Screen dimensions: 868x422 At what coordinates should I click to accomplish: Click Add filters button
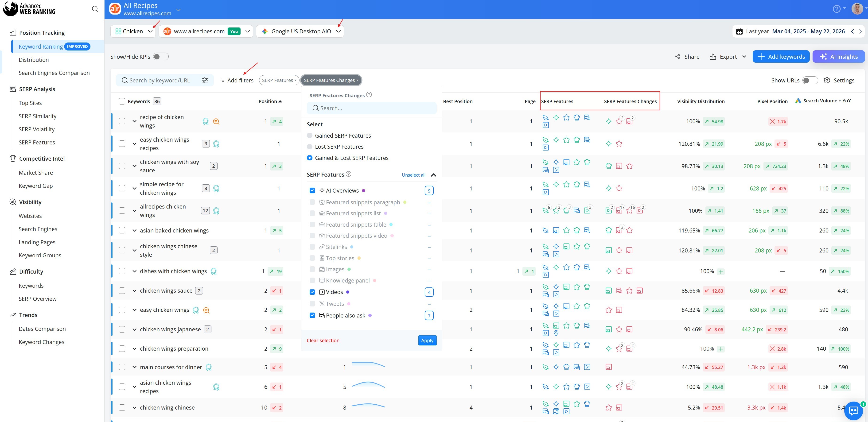(237, 80)
